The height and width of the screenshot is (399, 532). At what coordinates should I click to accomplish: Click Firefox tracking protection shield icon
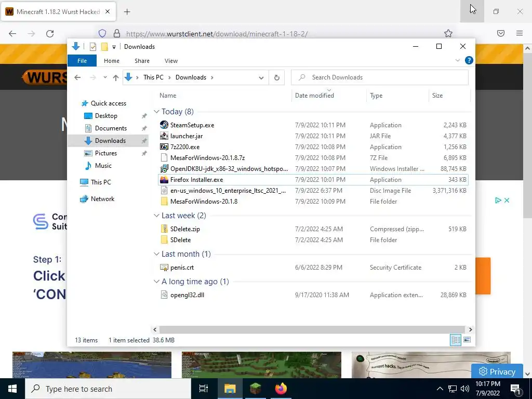click(x=102, y=33)
